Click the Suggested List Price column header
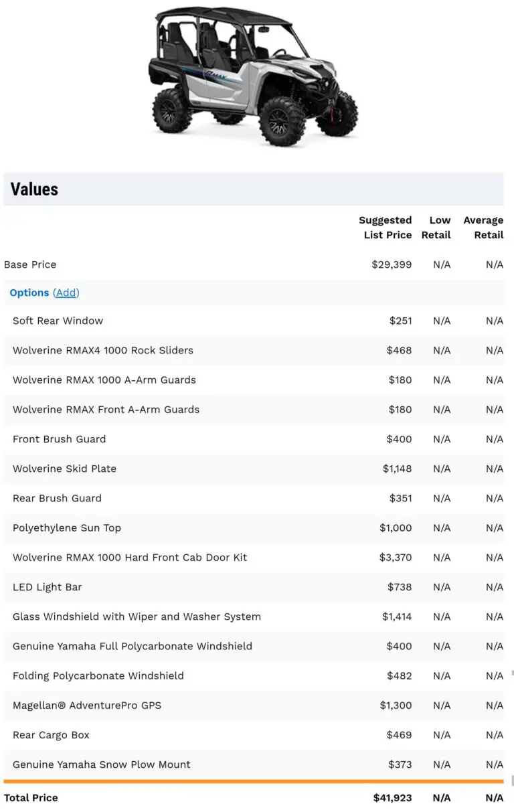The height and width of the screenshot is (812, 514). coord(385,228)
